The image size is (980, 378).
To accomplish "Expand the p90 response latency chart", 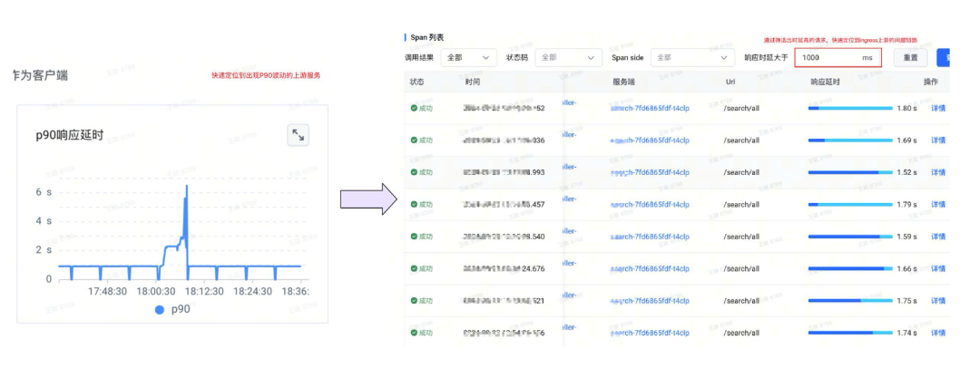I will (x=298, y=135).
